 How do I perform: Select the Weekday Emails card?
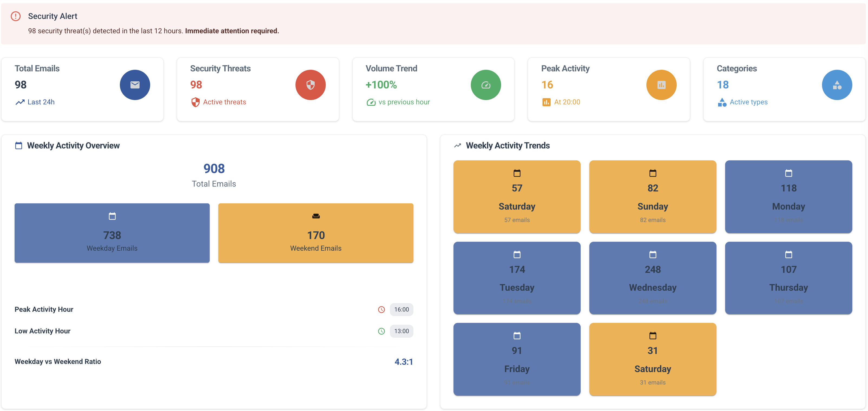(x=112, y=233)
